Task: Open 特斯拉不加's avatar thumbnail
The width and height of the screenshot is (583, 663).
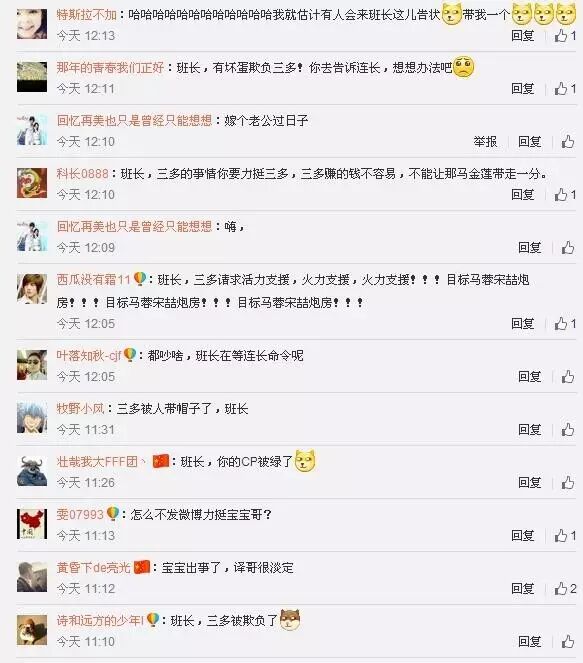Action: tap(32, 24)
